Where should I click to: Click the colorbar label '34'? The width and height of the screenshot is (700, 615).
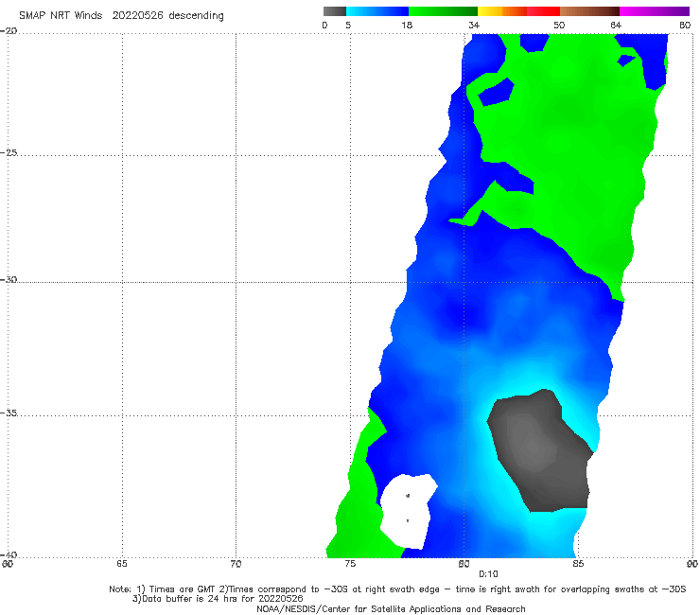pyautogui.click(x=474, y=25)
